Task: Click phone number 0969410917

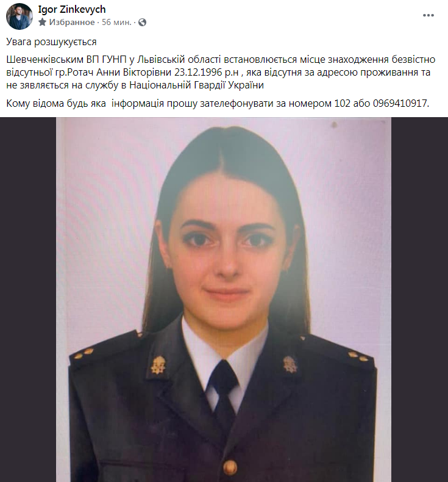Action: 400,103
